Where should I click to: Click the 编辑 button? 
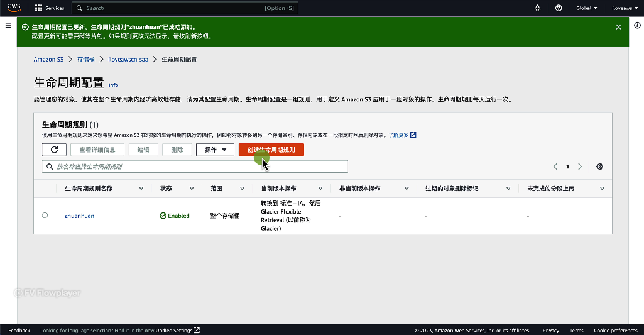click(x=143, y=150)
